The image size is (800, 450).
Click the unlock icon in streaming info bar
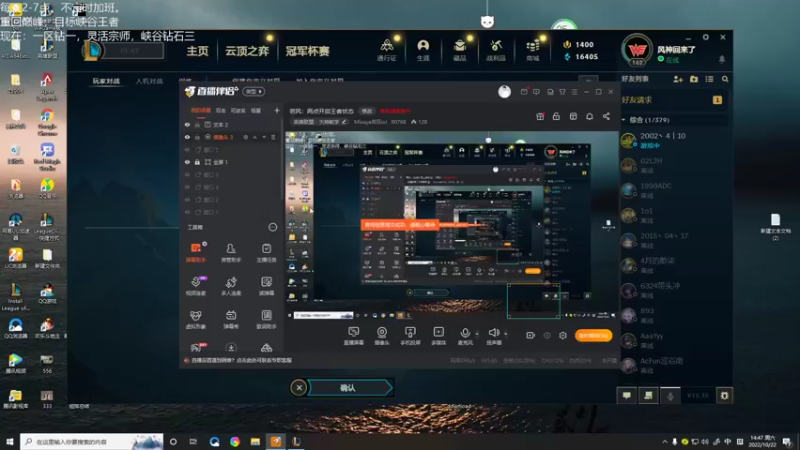click(x=556, y=116)
